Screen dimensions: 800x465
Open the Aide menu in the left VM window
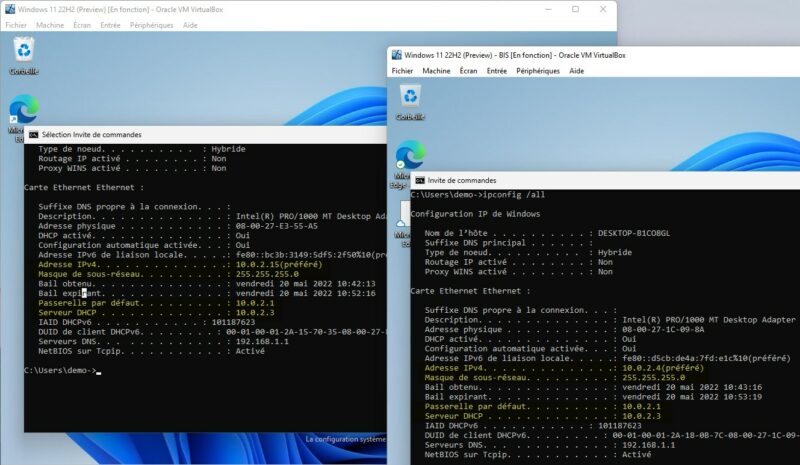[190, 25]
